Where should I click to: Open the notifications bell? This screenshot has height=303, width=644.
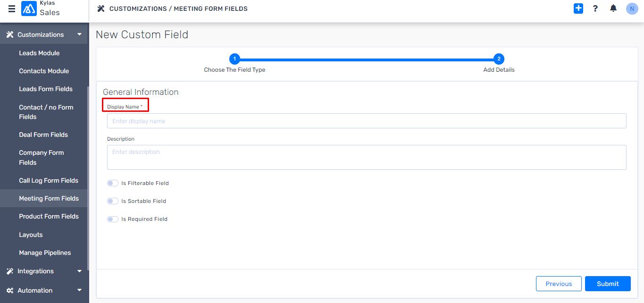click(613, 8)
